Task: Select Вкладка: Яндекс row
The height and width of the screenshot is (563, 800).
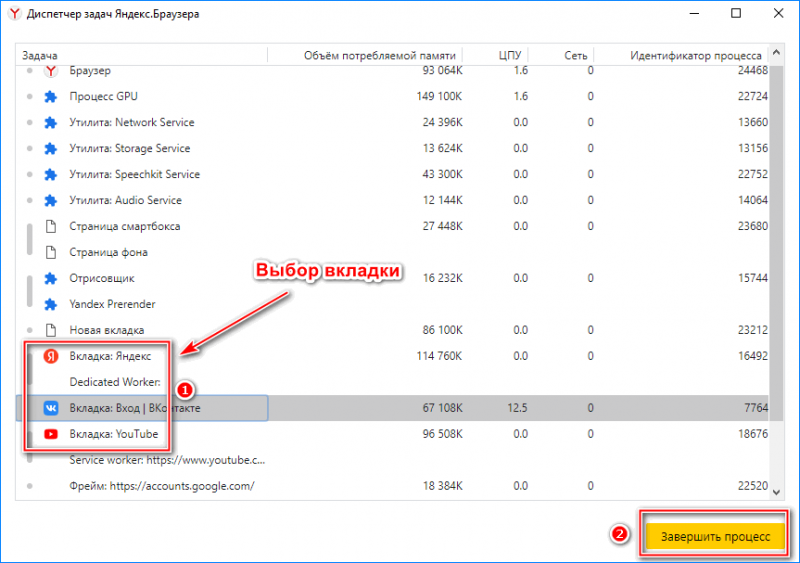Action: coord(392,356)
